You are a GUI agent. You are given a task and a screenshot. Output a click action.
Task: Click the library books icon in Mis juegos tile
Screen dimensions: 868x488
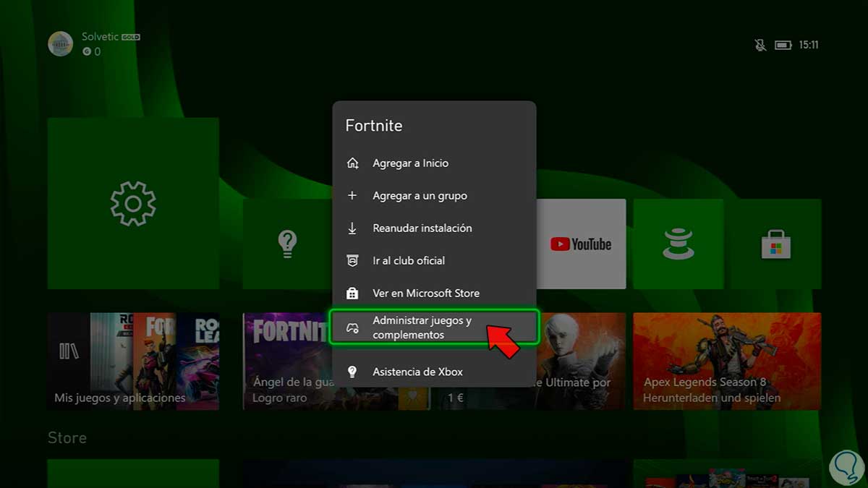pyautogui.click(x=69, y=351)
